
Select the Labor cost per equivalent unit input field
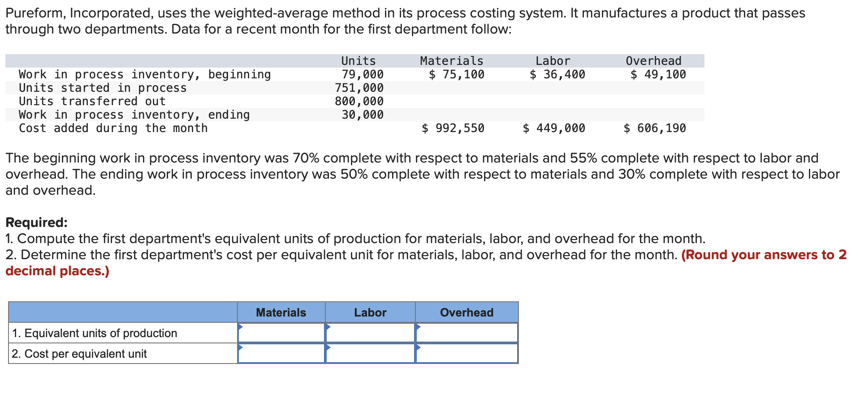[x=370, y=353]
